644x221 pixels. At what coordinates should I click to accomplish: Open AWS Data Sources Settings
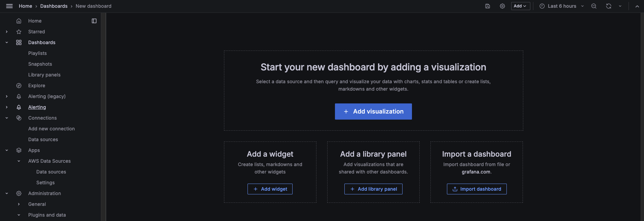coord(45,183)
